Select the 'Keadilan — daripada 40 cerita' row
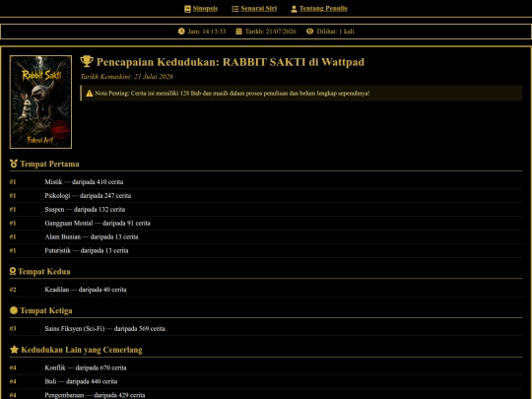This screenshot has height=399, width=532. (266, 290)
